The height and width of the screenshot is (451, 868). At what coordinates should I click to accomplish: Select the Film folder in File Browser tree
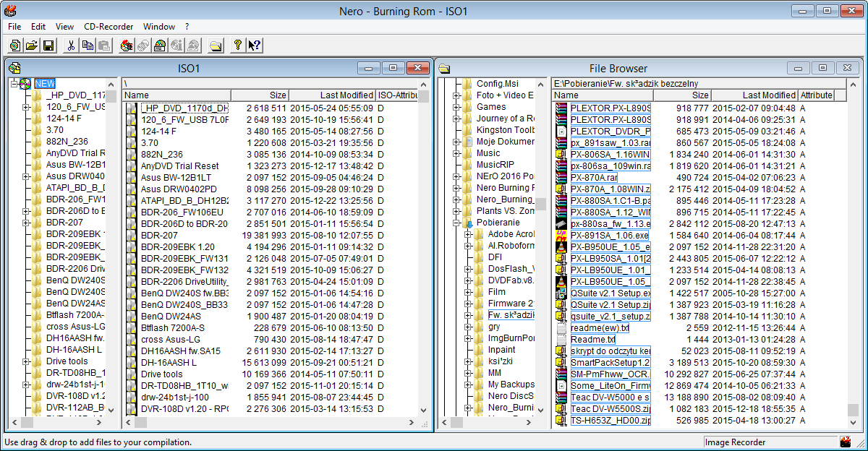click(x=496, y=292)
